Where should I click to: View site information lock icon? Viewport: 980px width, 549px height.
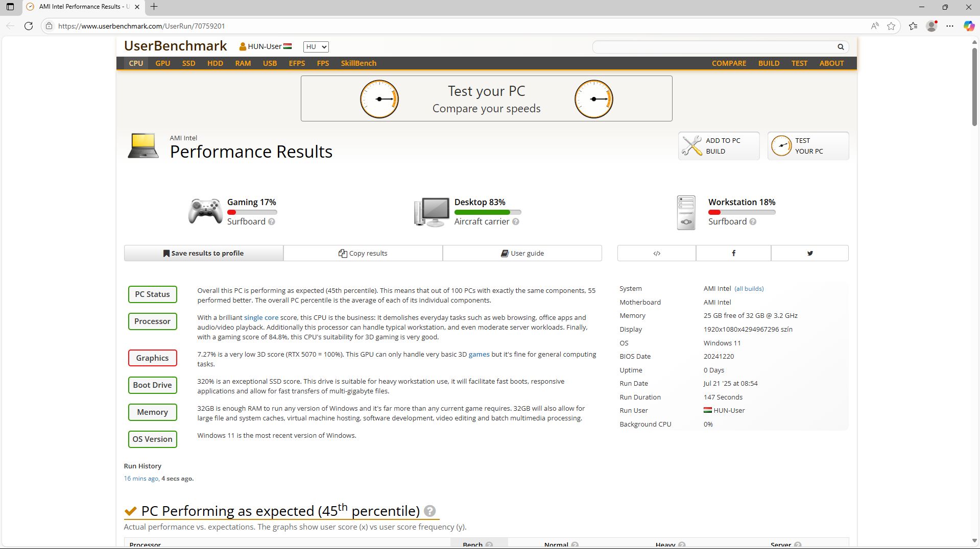click(x=49, y=26)
